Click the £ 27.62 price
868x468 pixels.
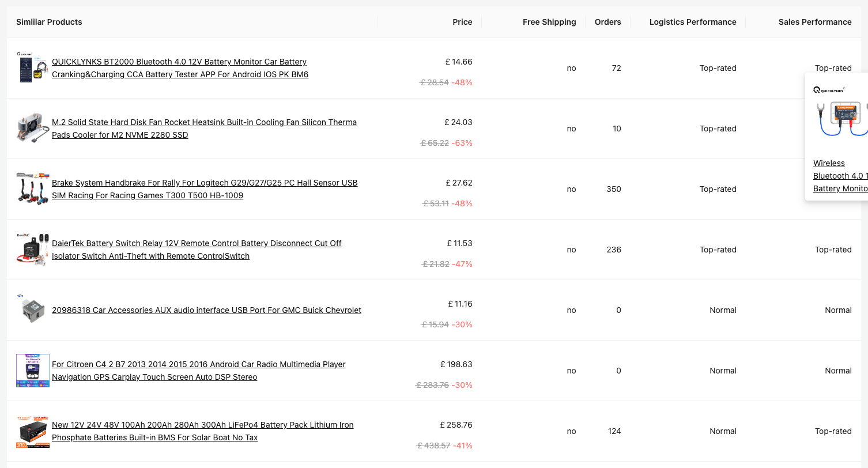[x=459, y=183]
